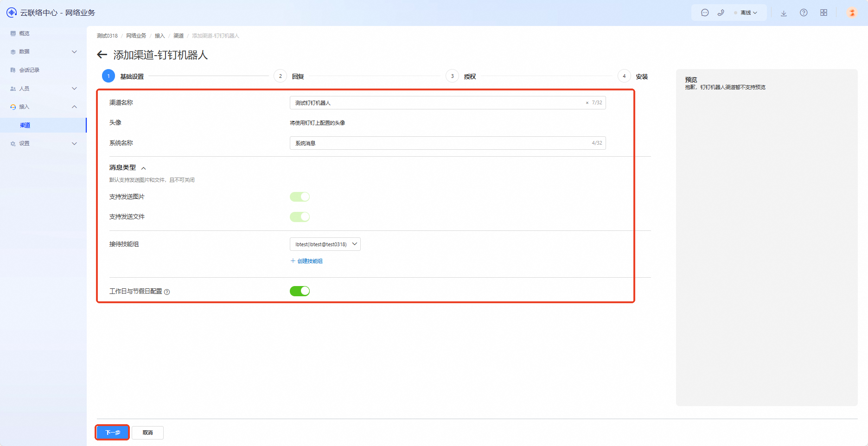Click the 取消 button
The height and width of the screenshot is (446, 868).
(x=147, y=433)
